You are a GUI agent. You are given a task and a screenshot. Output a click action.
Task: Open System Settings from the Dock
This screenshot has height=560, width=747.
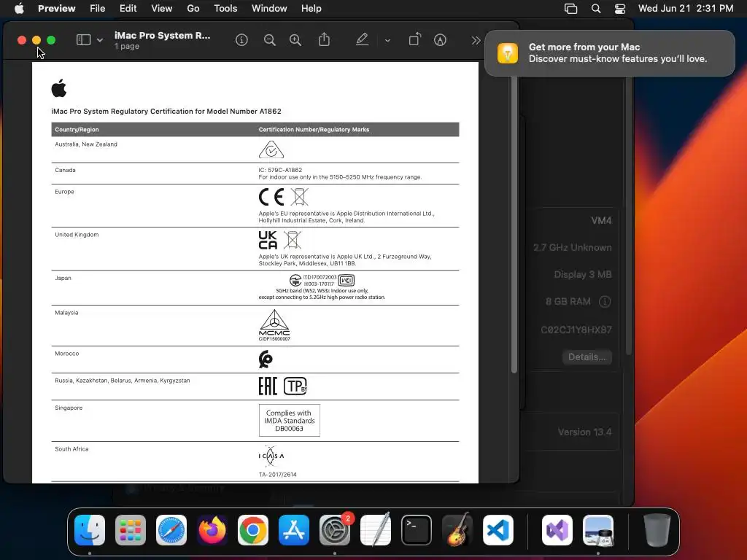[x=334, y=530]
